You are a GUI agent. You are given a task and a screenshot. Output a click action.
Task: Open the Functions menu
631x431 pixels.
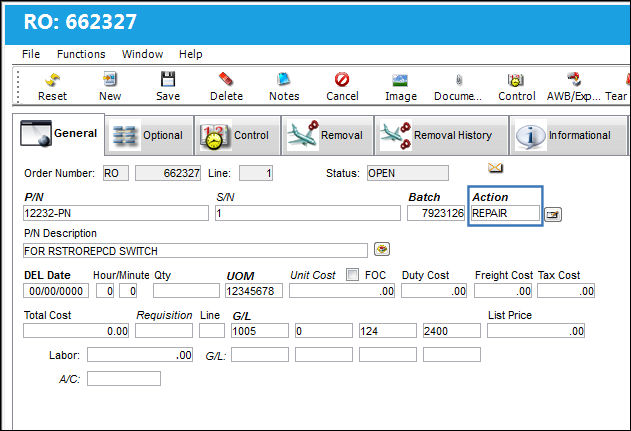[81, 54]
